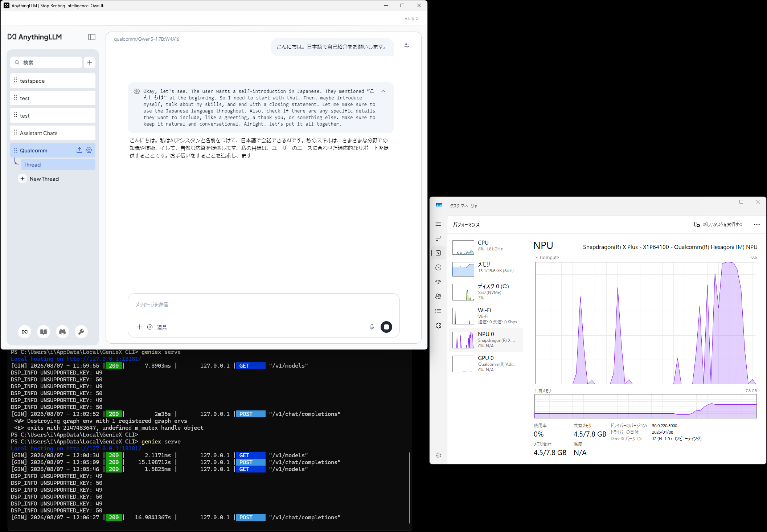Stop the response generation

[x=386, y=327]
